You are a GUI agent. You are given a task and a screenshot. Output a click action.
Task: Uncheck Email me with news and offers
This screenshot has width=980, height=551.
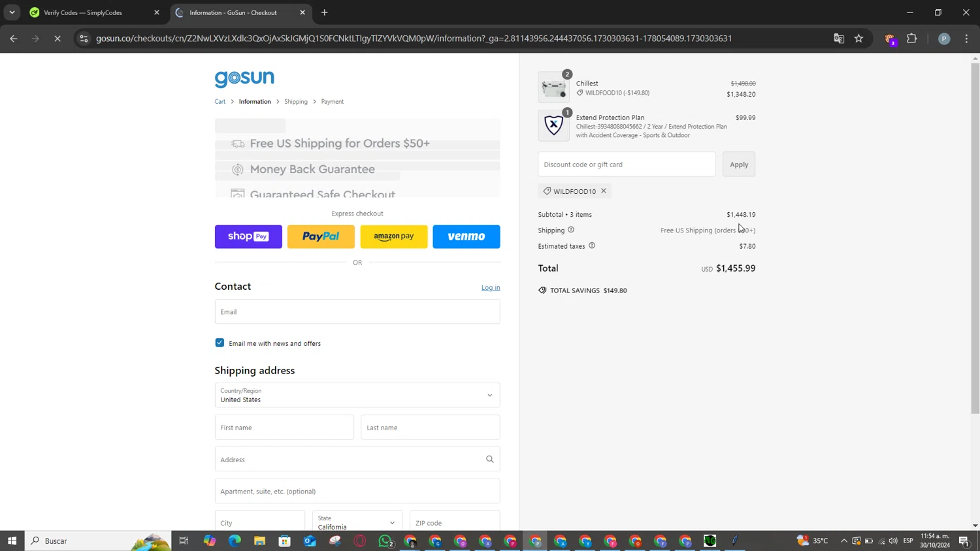click(x=220, y=343)
